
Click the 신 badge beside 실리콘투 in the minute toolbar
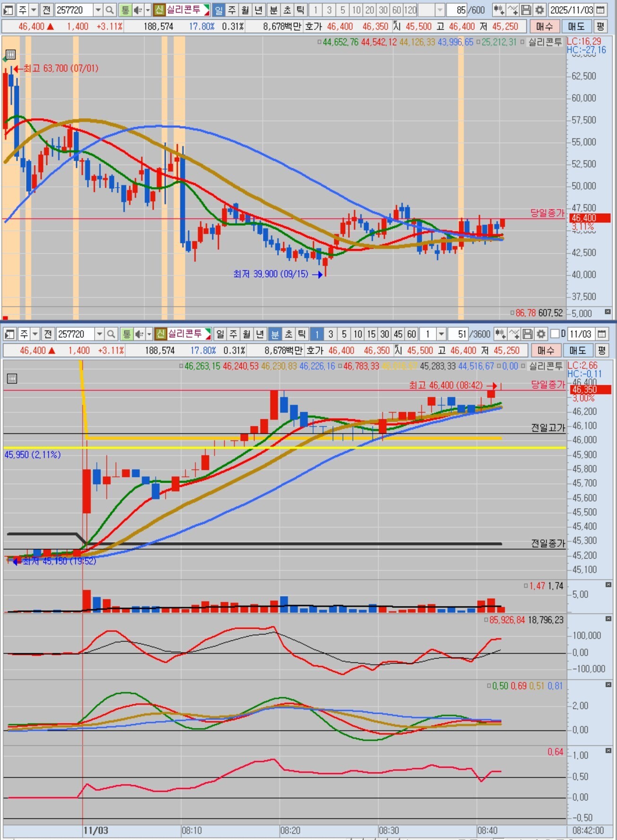pyautogui.click(x=161, y=334)
